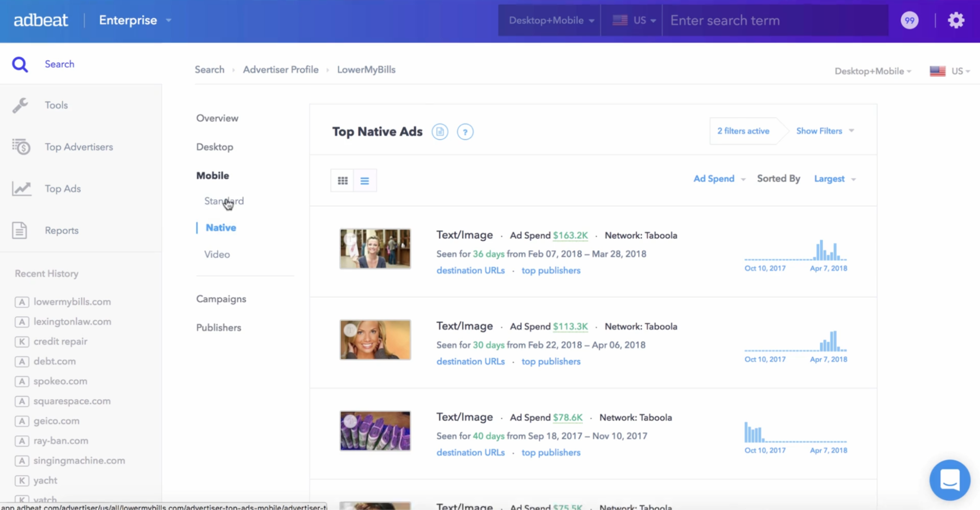This screenshot has width=980, height=510.
Task: Click the LowerMyBills breadcrumb
Action: tap(366, 70)
